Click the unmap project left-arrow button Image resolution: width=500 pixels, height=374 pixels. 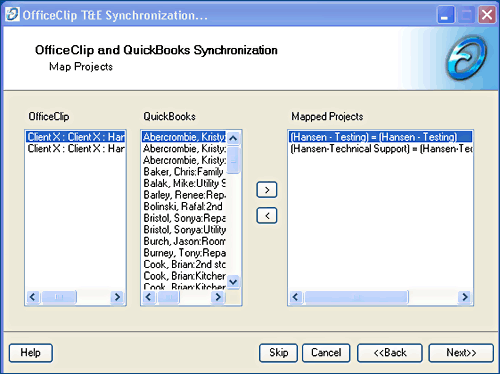(267, 216)
